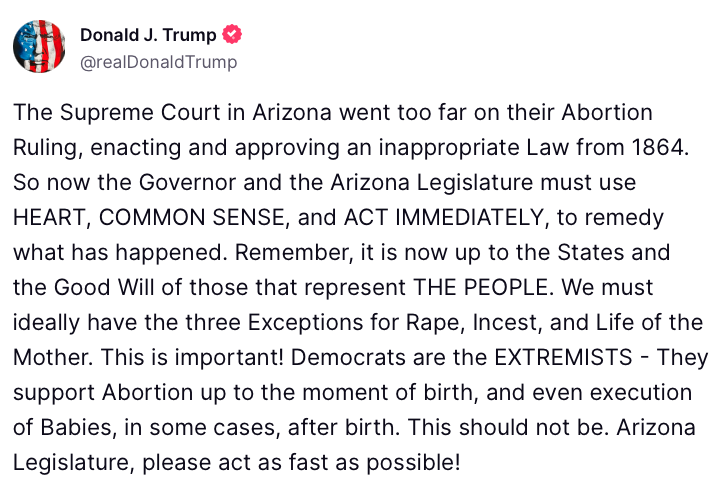
Task: Click the word HEART in the post
Action: (49, 217)
